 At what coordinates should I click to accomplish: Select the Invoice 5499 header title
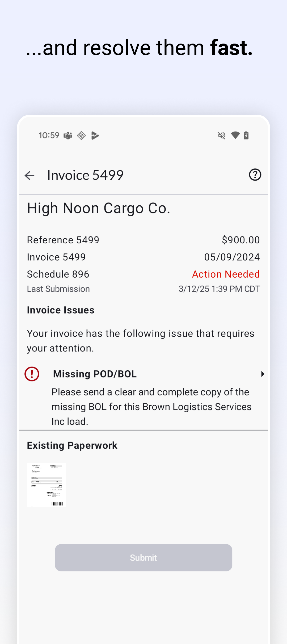[85, 175]
